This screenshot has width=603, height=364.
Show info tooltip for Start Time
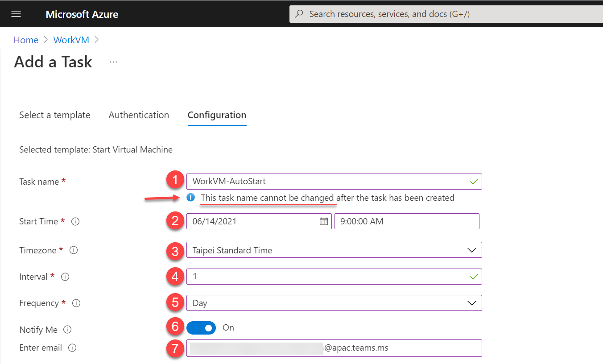[x=75, y=222]
